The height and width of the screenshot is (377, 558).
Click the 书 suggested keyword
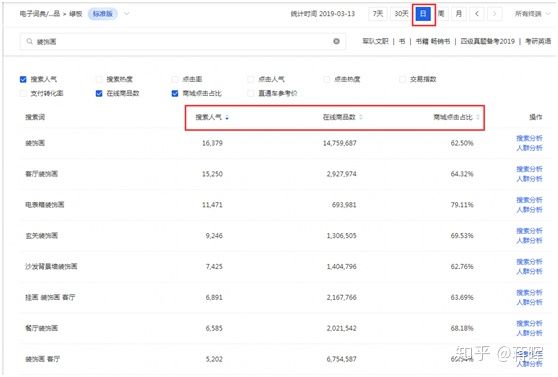402,41
